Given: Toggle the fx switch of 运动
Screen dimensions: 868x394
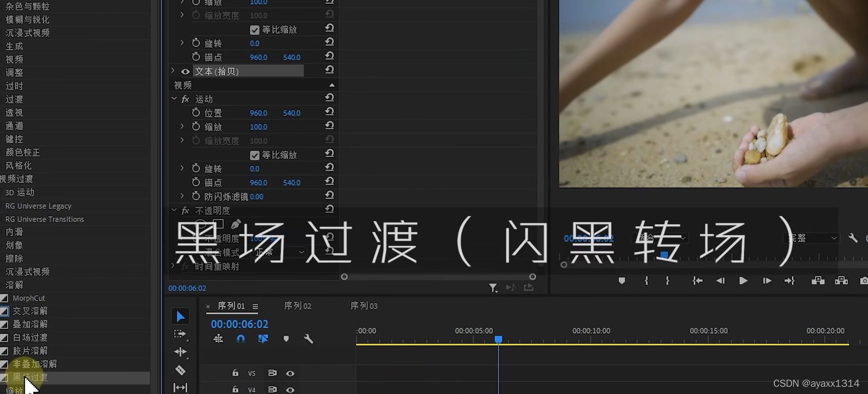Looking at the screenshot, I should (185, 99).
